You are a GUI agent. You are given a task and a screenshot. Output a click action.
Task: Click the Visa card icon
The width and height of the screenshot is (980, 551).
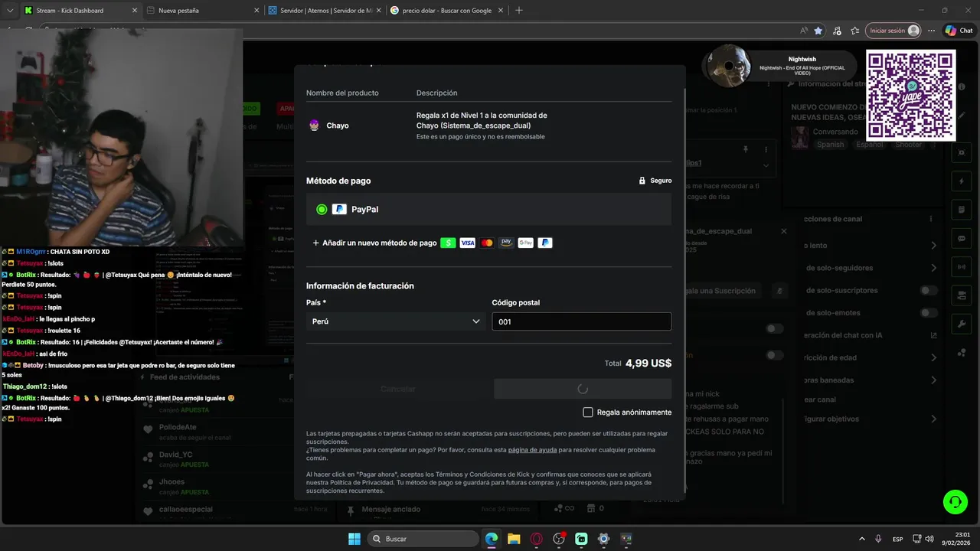pyautogui.click(x=467, y=243)
